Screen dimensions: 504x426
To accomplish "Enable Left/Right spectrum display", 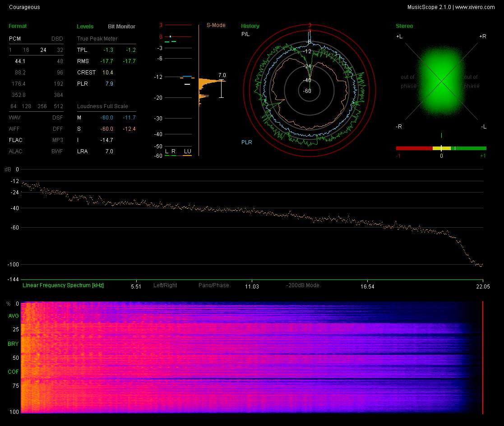I will point(165,285).
